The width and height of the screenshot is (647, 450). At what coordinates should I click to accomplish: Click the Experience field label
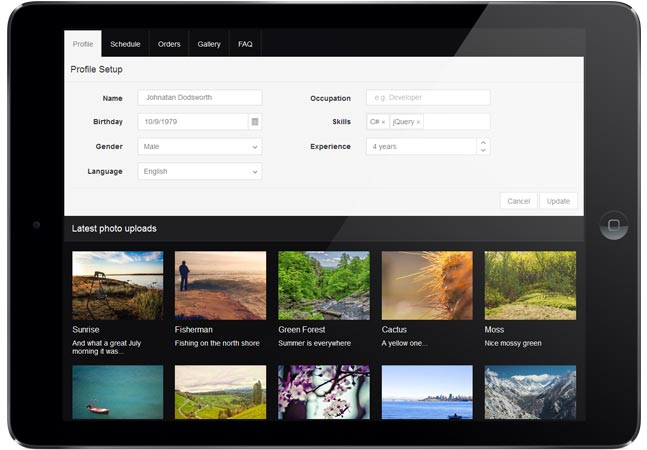point(331,146)
